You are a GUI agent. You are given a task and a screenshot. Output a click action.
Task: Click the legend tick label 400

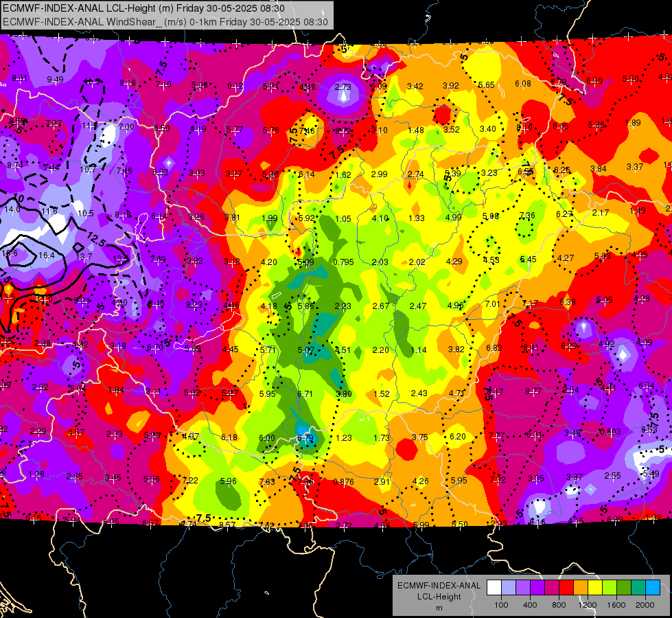[530, 605]
